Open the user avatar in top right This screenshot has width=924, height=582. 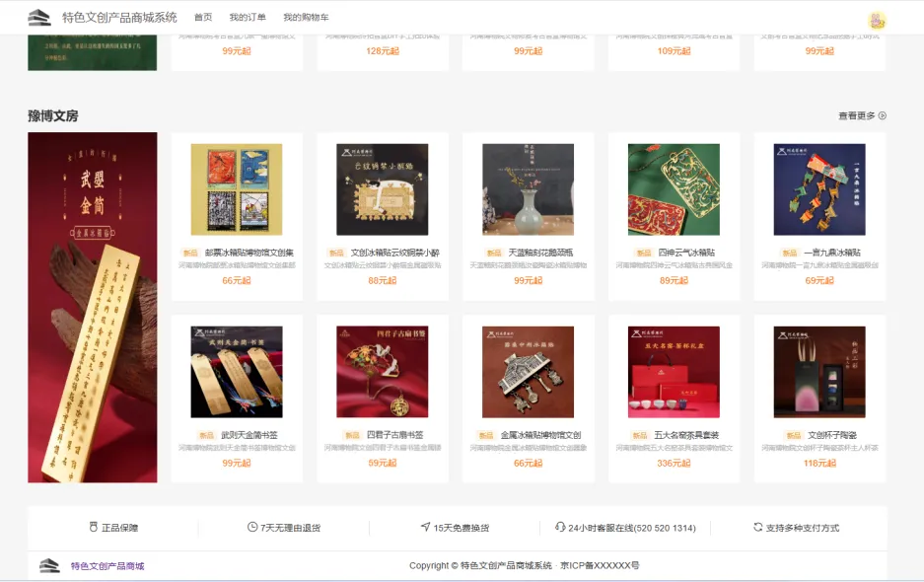coord(877,21)
